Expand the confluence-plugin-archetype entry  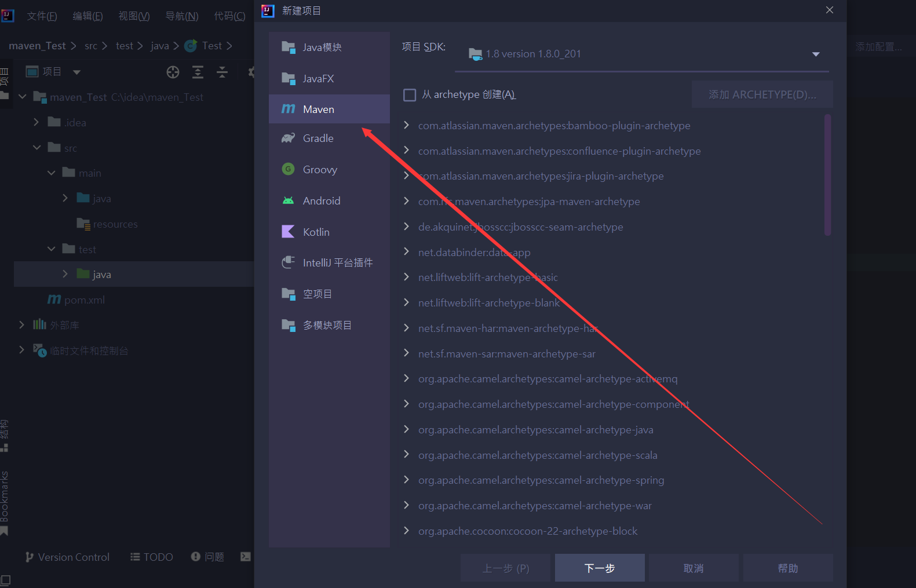pos(406,151)
